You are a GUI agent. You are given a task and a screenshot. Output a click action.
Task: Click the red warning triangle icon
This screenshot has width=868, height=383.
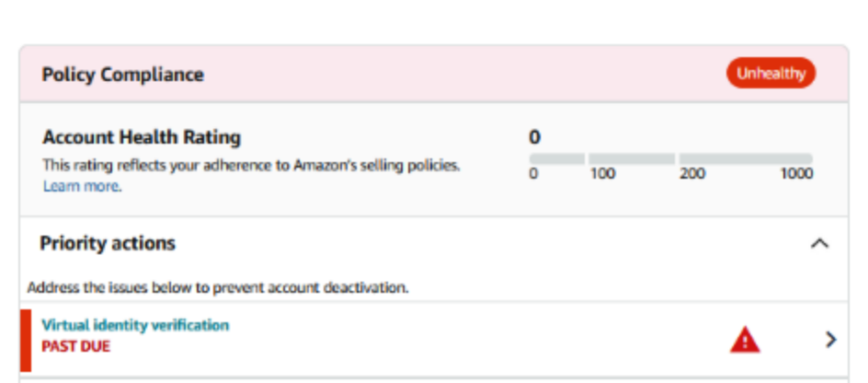pos(745,340)
